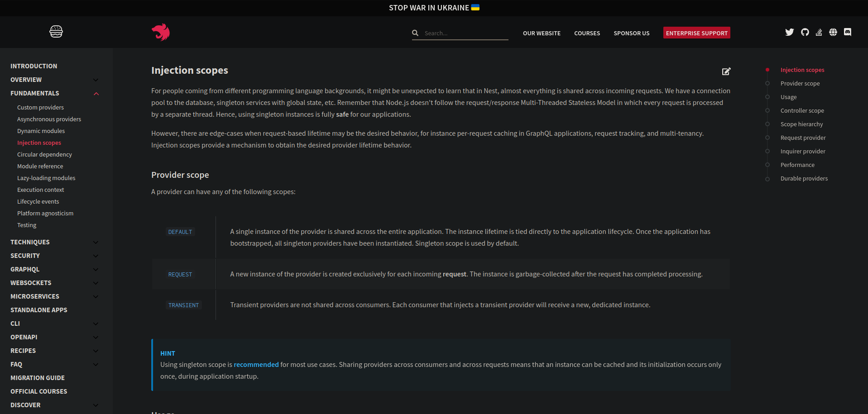The height and width of the screenshot is (414, 868).
Task: Open Platform agnosticism page
Action: [45, 213]
